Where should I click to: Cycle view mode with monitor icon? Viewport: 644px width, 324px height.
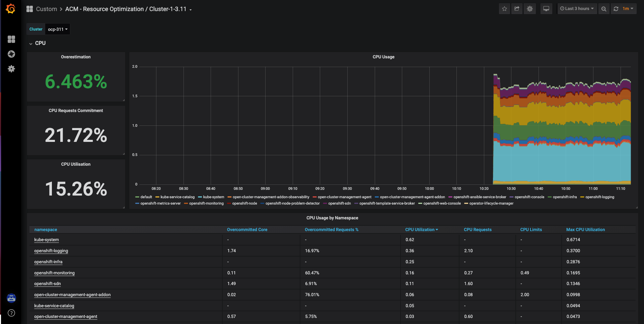click(546, 9)
